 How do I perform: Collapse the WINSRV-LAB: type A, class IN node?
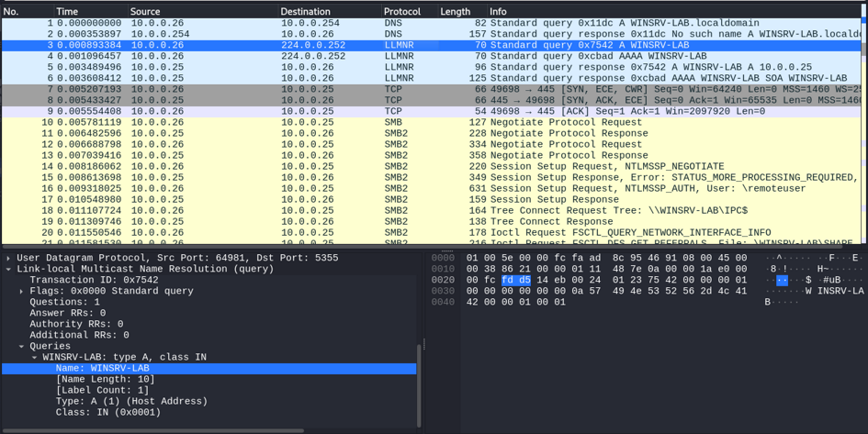[x=35, y=358]
